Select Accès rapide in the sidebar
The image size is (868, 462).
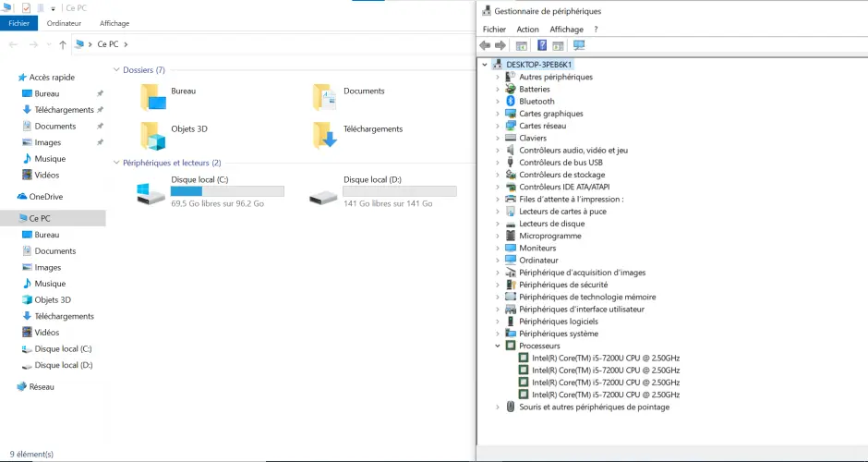coord(52,78)
